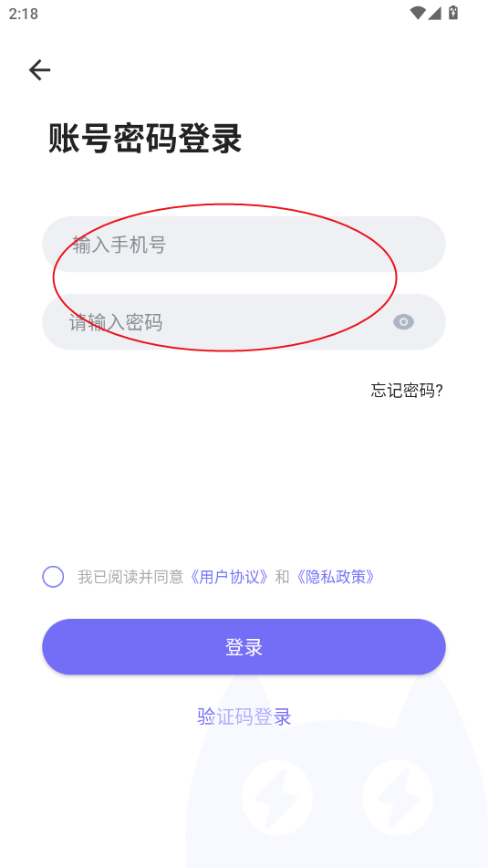Screen dimensions: 488x868
Task: Focus the 请输入密码 password field
Action: coord(244,321)
